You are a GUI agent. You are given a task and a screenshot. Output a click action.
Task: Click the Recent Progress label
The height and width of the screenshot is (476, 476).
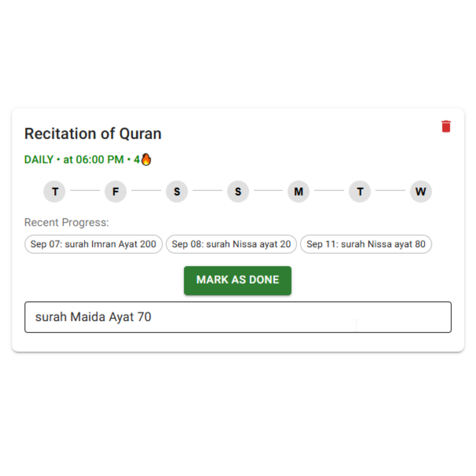point(67,223)
